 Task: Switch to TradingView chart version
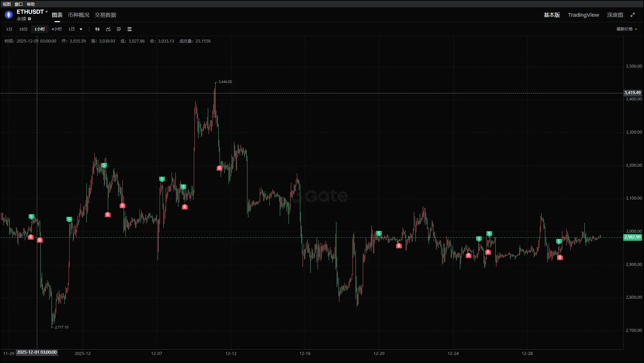tap(583, 15)
